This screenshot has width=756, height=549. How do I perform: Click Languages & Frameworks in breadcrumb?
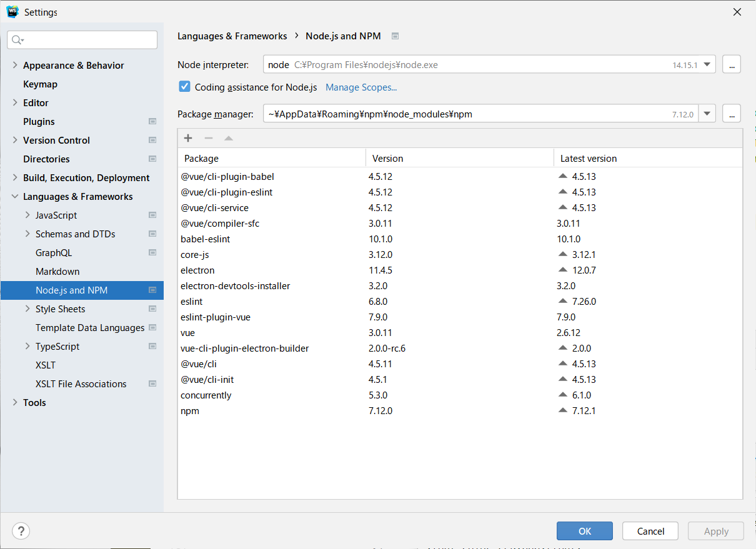coord(232,36)
